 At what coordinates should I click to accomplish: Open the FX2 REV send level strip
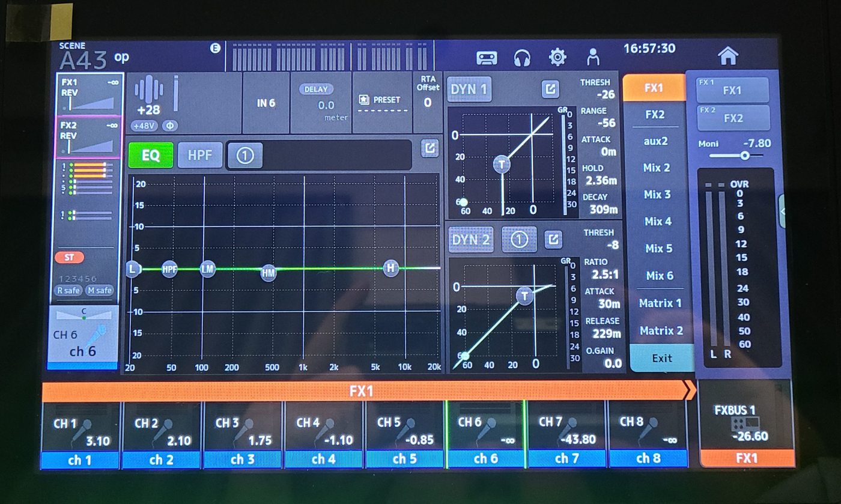click(x=89, y=137)
